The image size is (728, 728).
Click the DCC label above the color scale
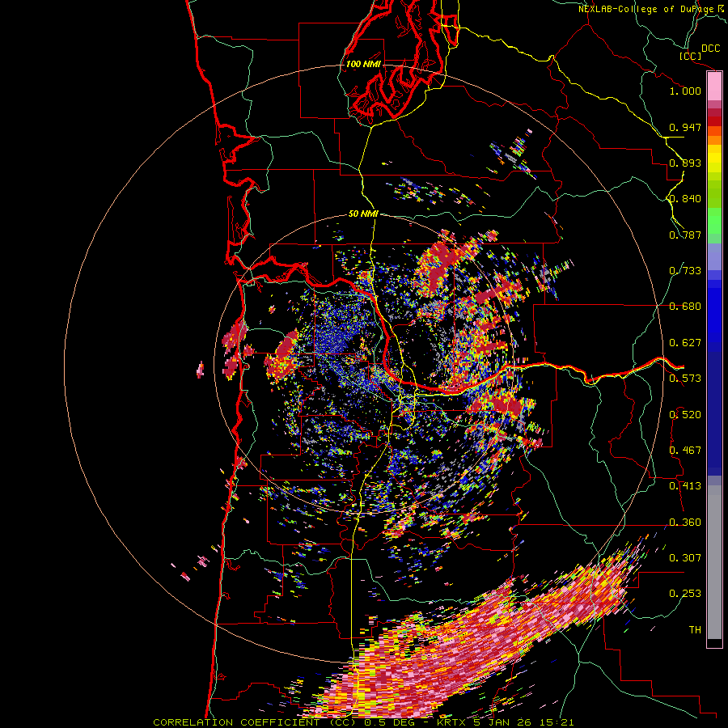point(711,49)
